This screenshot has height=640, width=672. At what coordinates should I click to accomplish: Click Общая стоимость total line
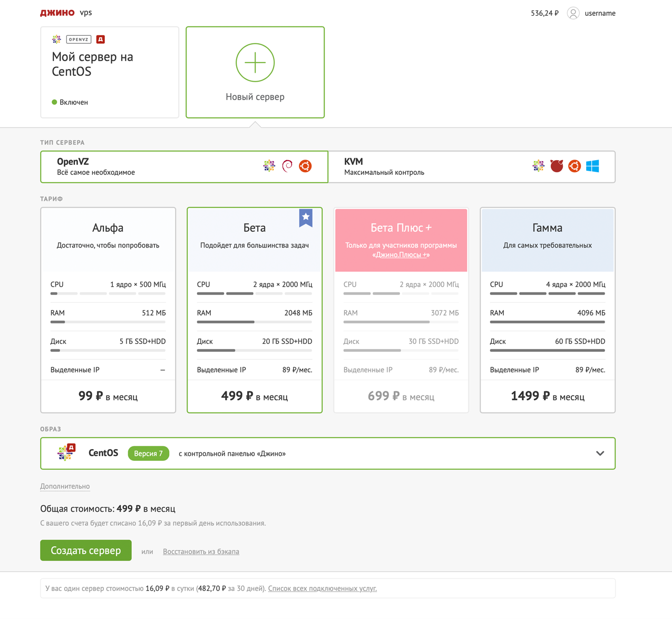point(108,509)
